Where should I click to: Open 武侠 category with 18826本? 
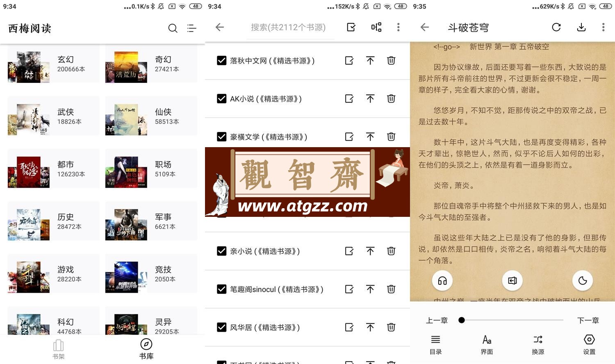click(x=53, y=117)
